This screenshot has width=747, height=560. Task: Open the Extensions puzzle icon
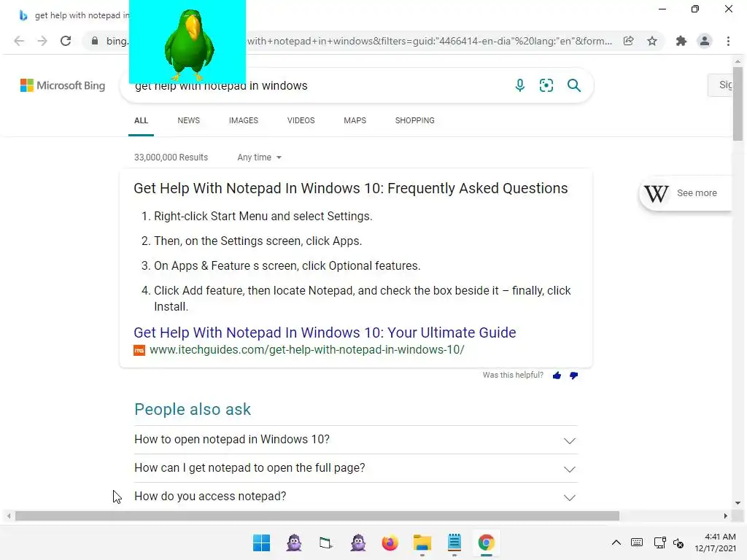point(681,41)
